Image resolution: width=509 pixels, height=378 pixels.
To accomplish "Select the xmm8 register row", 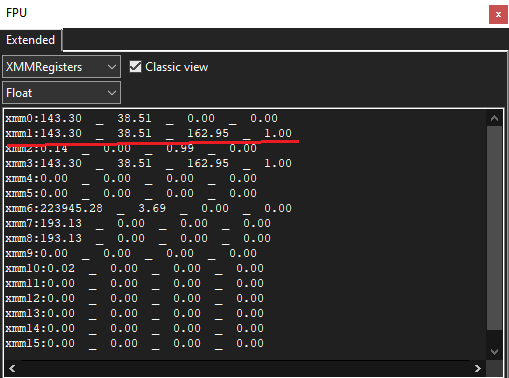I will coord(138,238).
